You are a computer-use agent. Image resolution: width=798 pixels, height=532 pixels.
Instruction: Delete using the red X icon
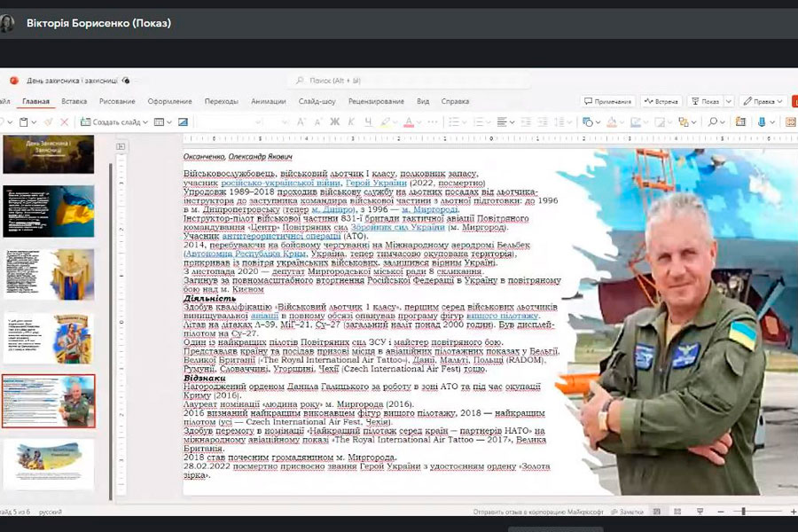pyautogui.click(x=64, y=121)
